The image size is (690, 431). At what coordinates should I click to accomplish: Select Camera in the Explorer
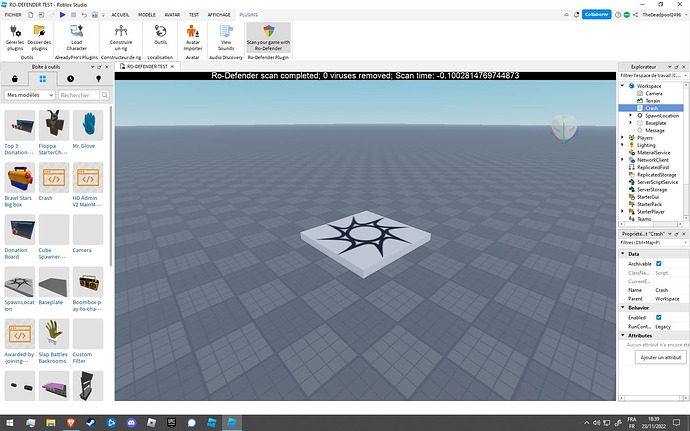click(653, 93)
